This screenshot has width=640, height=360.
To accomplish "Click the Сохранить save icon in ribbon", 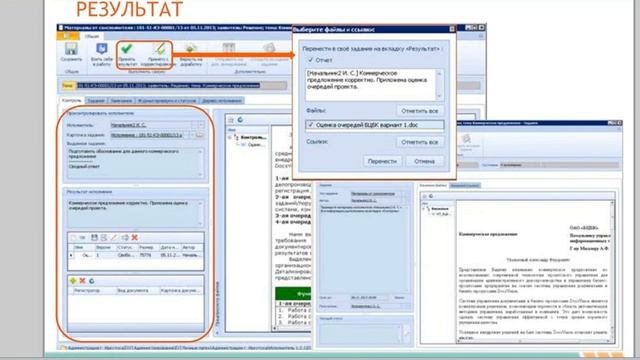I will tap(71, 49).
